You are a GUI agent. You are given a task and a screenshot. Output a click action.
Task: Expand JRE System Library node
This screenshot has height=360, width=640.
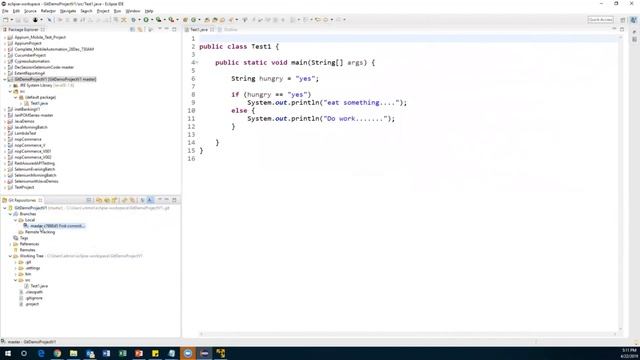(x=10, y=85)
